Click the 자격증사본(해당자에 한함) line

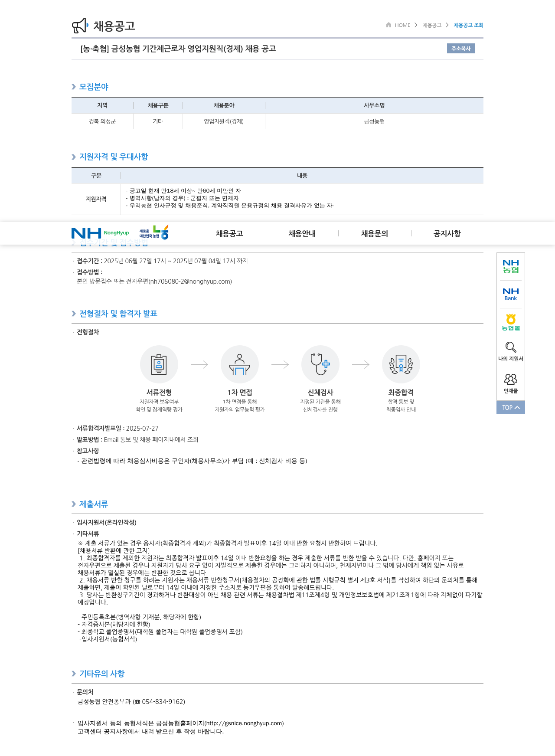click(114, 624)
